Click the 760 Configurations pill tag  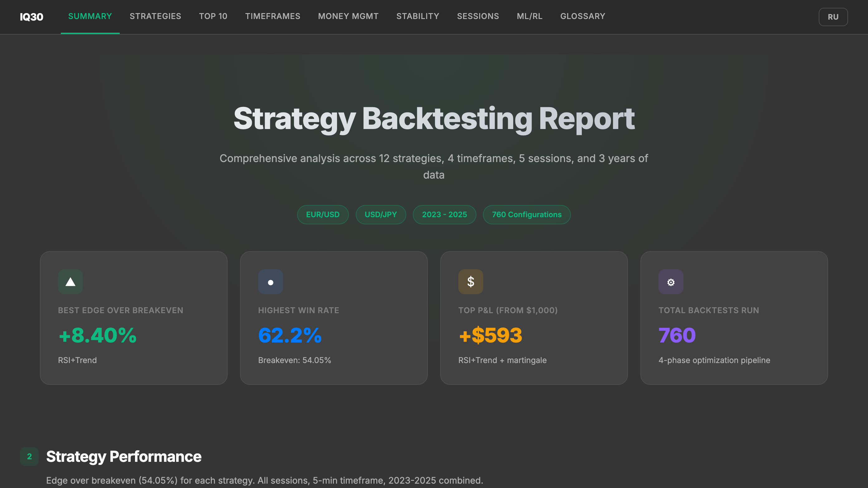(x=527, y=214)
